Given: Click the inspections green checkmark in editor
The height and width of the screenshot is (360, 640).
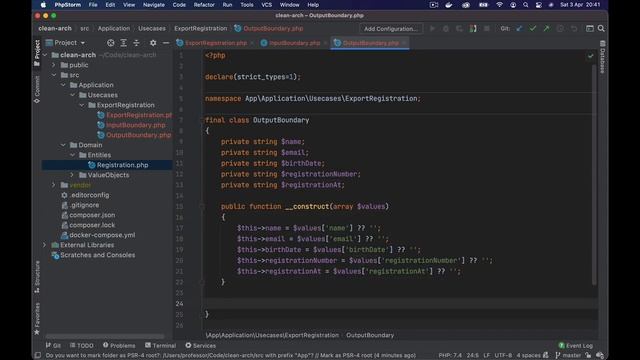Looking at the screenshot, I should tap(590, 56).
